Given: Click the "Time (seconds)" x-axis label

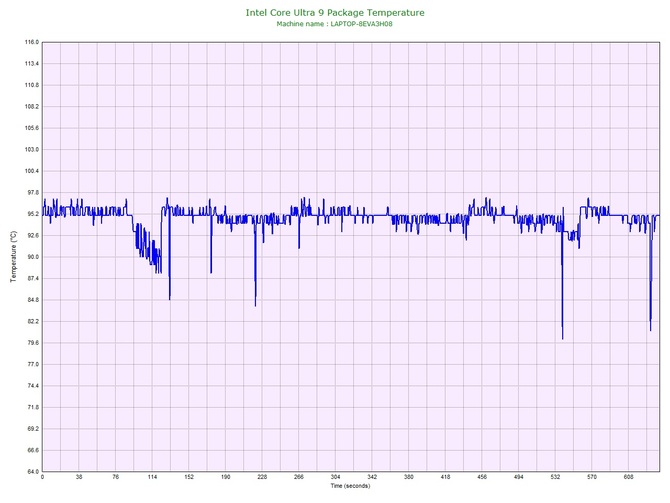Looking at the screenshot, I should click(350, 486).
